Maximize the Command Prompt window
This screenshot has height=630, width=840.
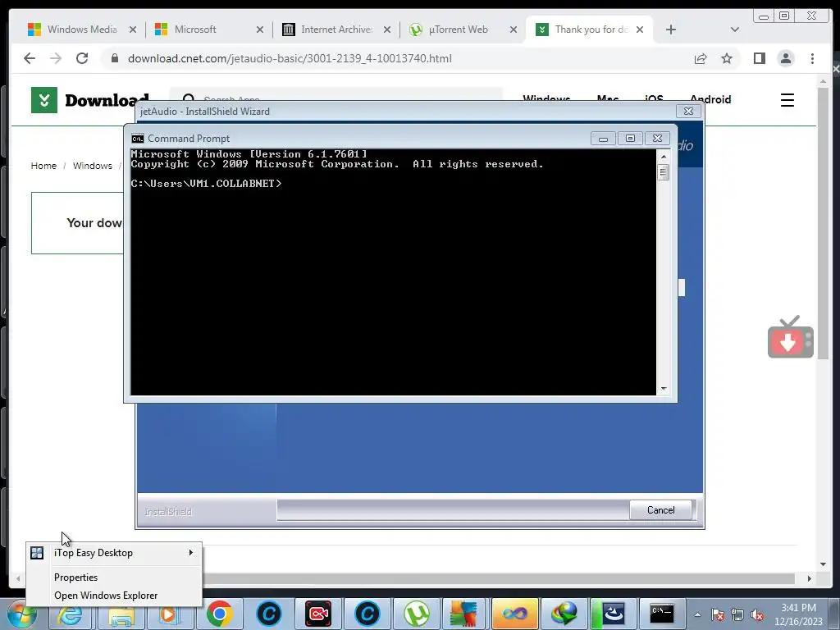(x=630, y=138)
